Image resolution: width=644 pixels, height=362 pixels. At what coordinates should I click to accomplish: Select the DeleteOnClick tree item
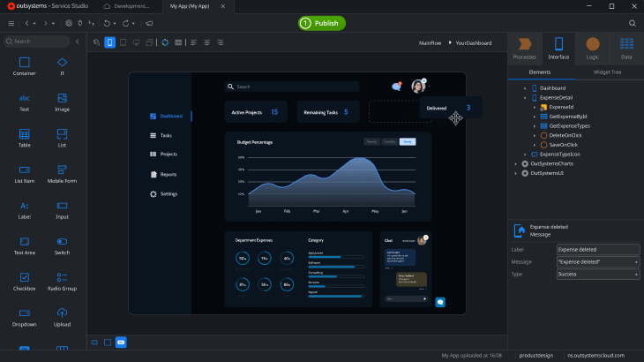[565, 135]
